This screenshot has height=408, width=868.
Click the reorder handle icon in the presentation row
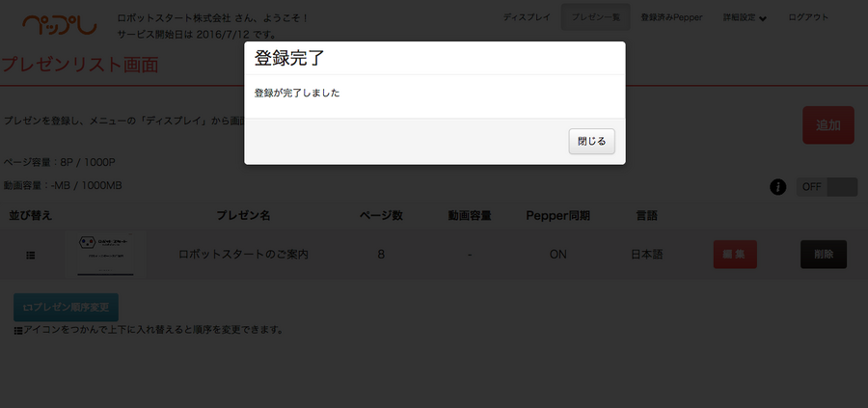tap(31, 256)
